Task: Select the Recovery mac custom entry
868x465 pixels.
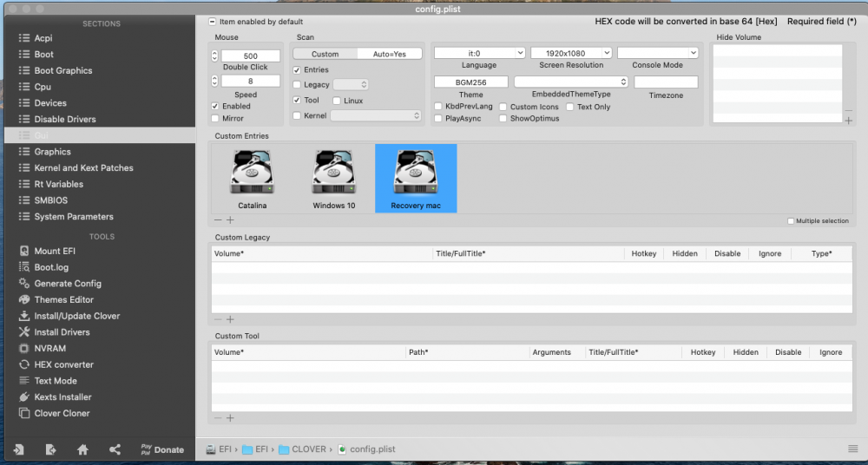Action: 416,179
